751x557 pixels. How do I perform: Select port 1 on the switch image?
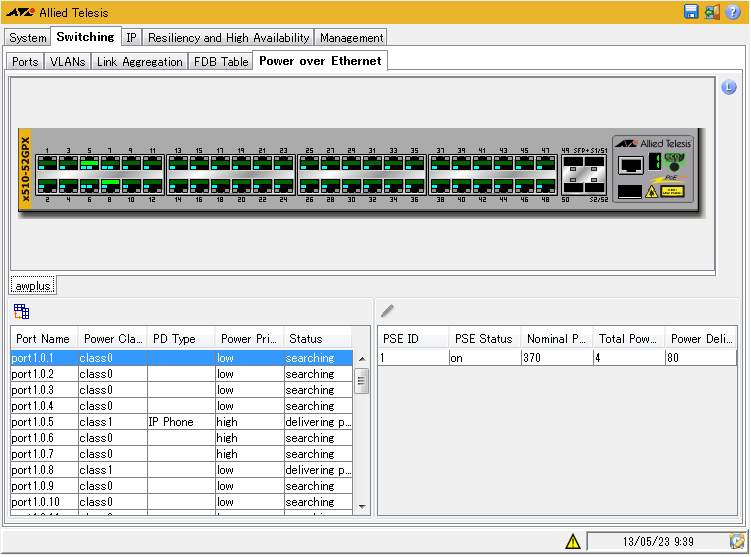[47, 163]
